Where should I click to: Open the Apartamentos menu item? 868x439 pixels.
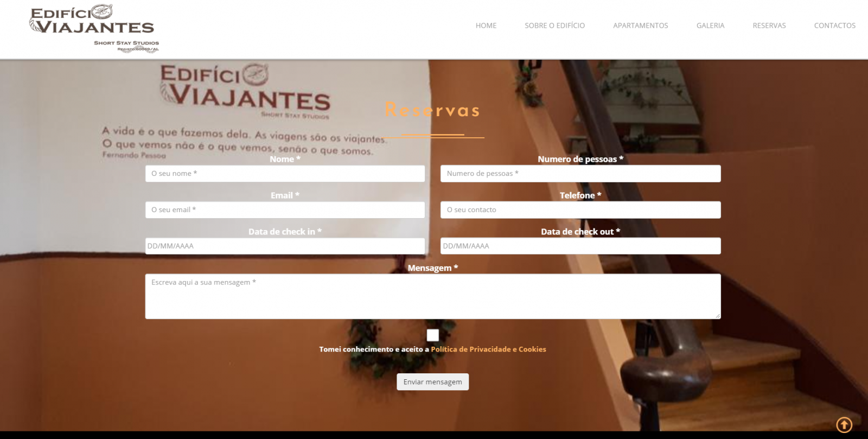click(640, 26)
